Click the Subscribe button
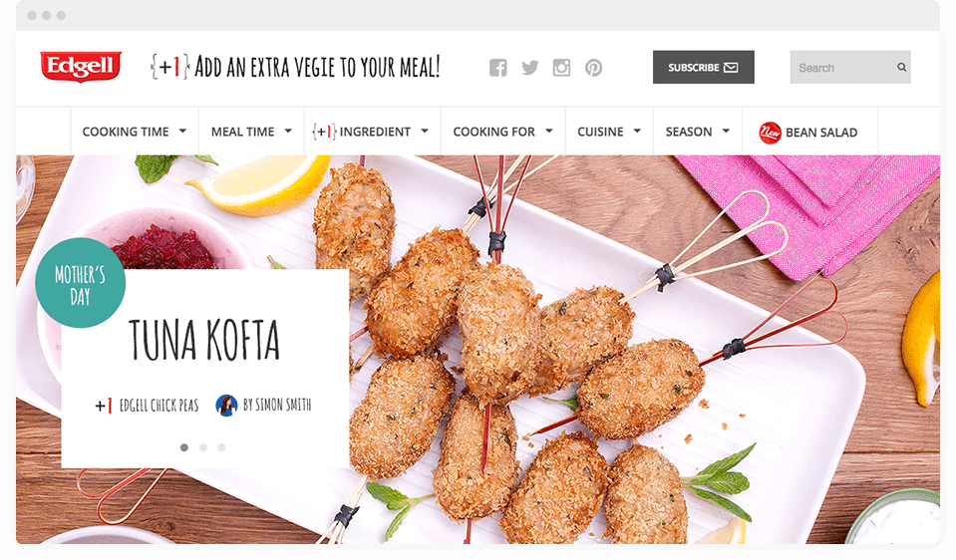The width and height of the screenshot is (956, 560). pyautogui.click(x=703, y=67)
